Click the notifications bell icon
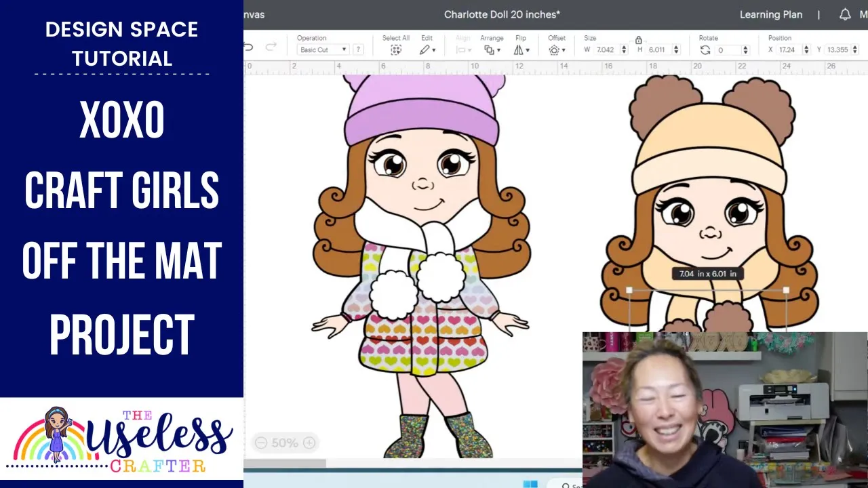Image resolution: width=868 pixels, height=488 pixels. (845, 14)
